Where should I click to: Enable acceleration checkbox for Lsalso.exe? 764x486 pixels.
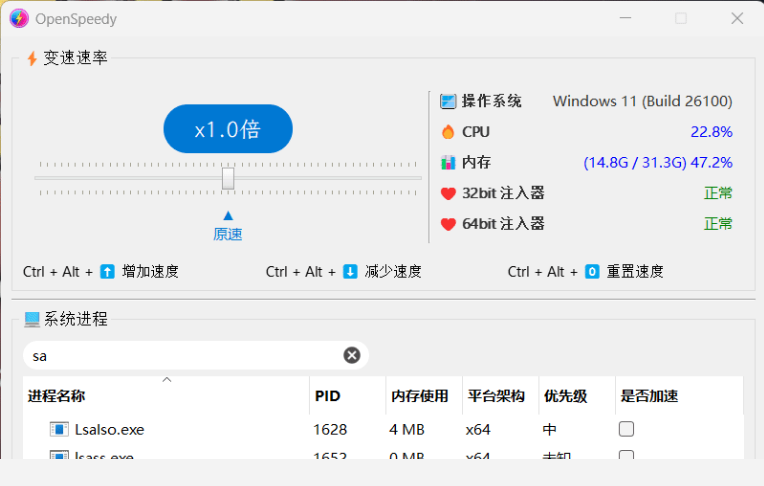[x=626, y=429]
